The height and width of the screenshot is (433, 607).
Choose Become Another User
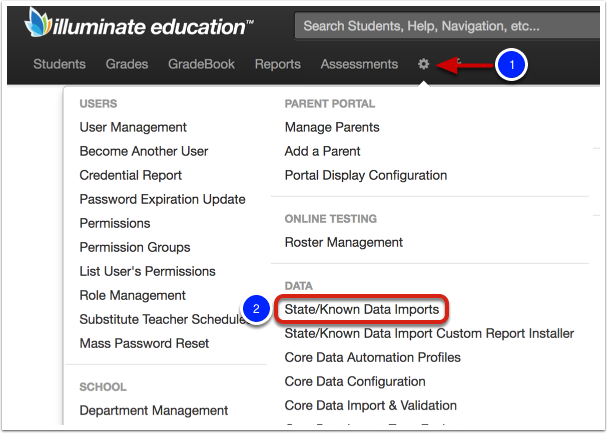pos(144,151)
